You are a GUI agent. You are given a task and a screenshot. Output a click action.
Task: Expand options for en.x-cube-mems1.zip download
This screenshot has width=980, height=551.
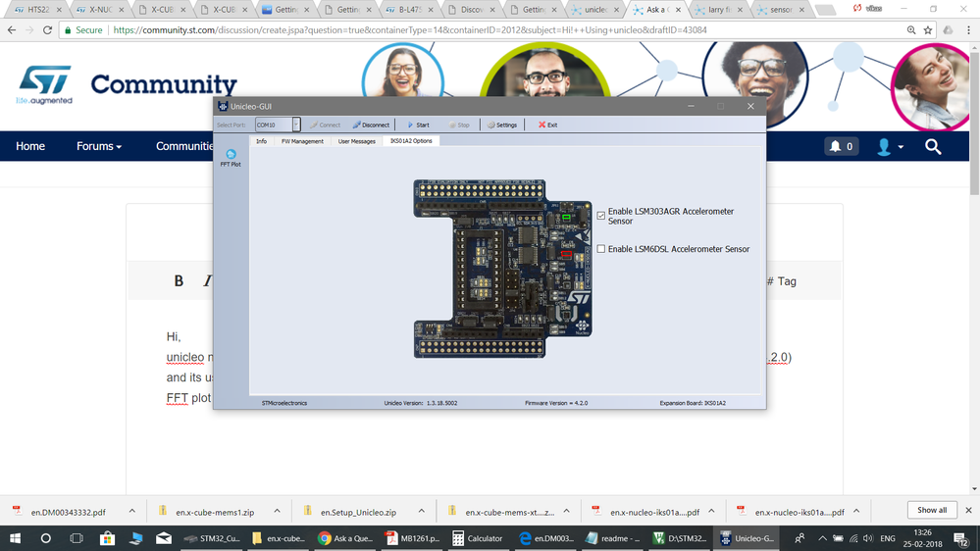pos(277,511)
